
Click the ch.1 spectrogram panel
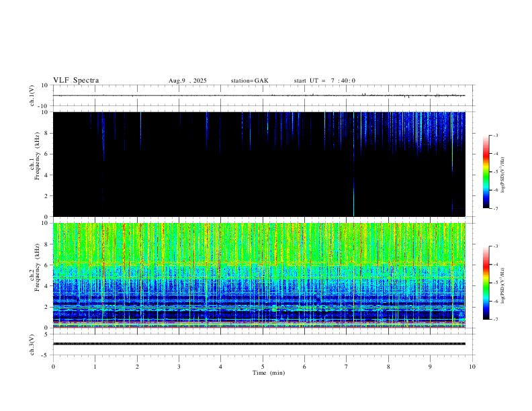(x=259, y=164)
